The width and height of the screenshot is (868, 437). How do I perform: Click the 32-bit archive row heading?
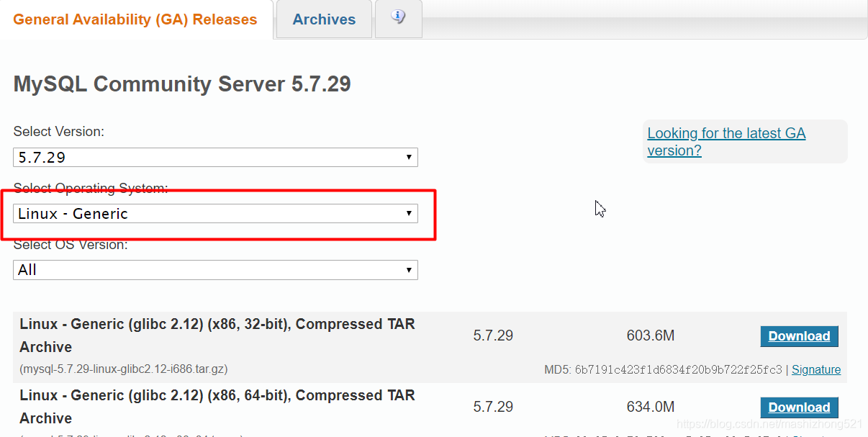click(x=216, y=335)
